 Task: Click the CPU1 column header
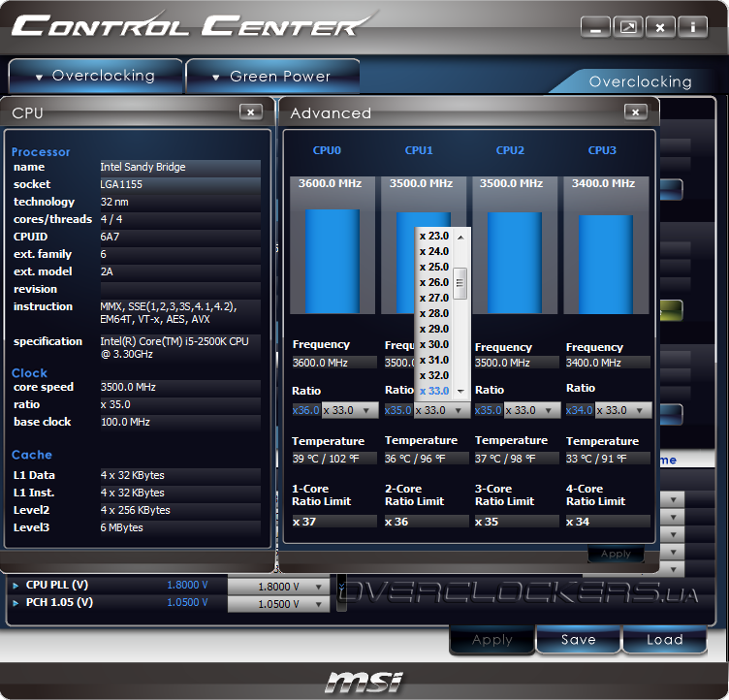(x=419, y=150)
